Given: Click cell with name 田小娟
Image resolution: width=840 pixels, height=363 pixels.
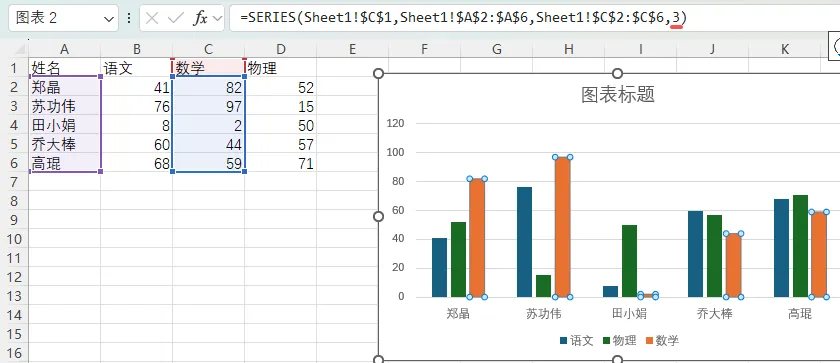Looking at the screenshot, I should pyautogui.click(x=64, y=125).
